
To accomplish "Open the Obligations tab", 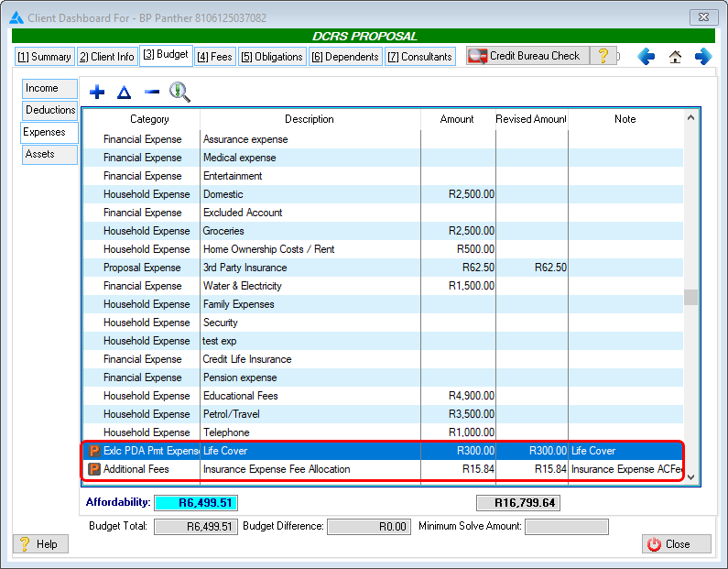I will tap(272, 57).
